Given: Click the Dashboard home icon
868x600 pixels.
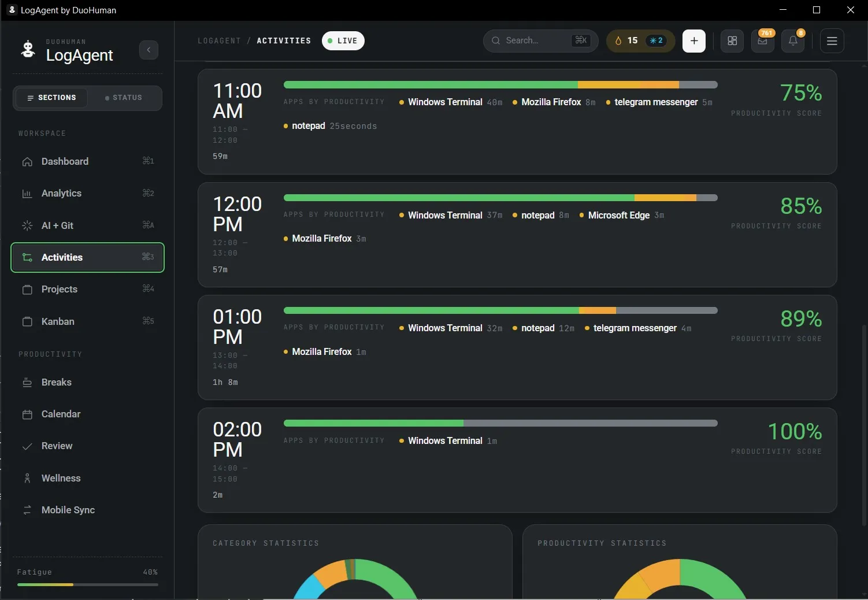Looking at the screenshot, I should tap(27, 161).
